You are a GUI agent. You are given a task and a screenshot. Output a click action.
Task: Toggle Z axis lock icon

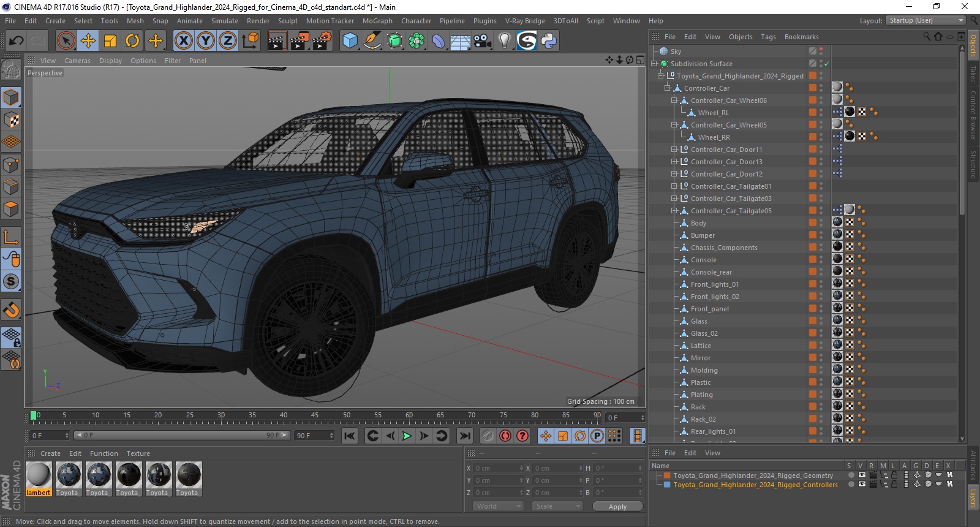(228, 41)
